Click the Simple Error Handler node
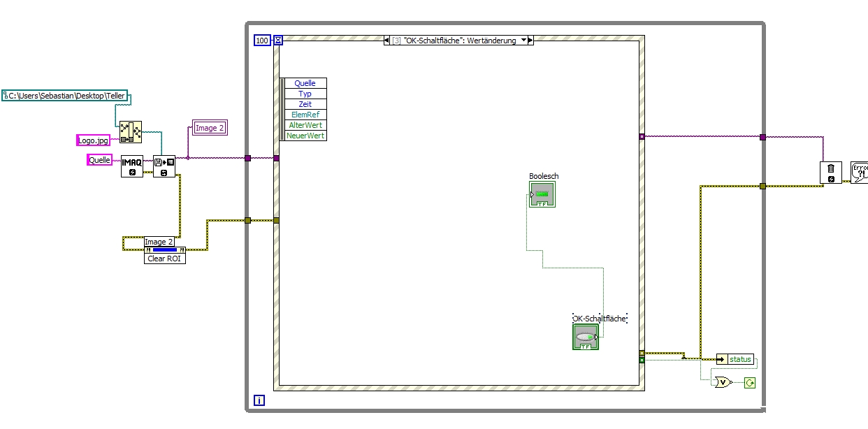 (860, 173)
